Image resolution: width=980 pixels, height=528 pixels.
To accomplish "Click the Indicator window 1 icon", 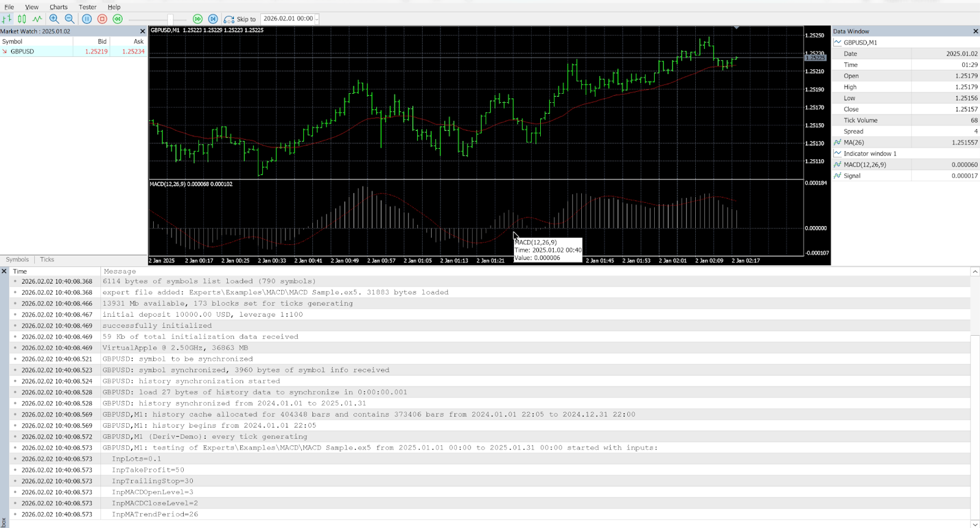I will click(x=837, y=153).
